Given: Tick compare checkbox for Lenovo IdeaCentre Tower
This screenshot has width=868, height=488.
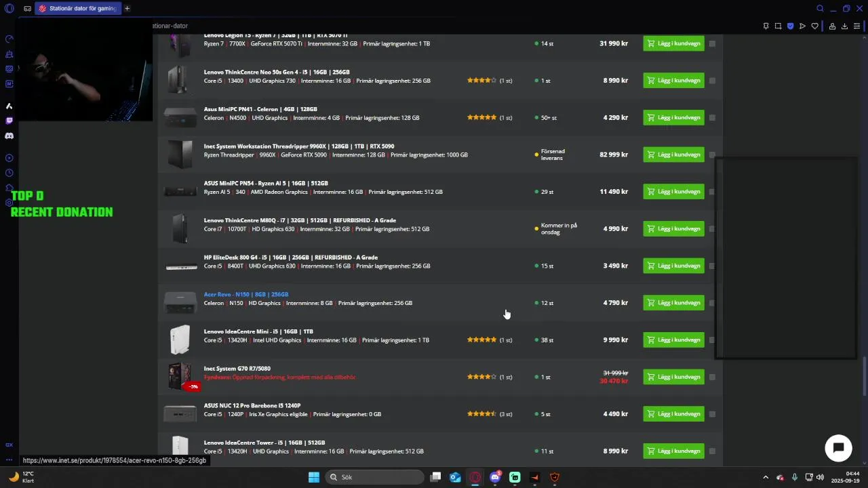Looking at the screenshot, I should (x=712, y=451).
